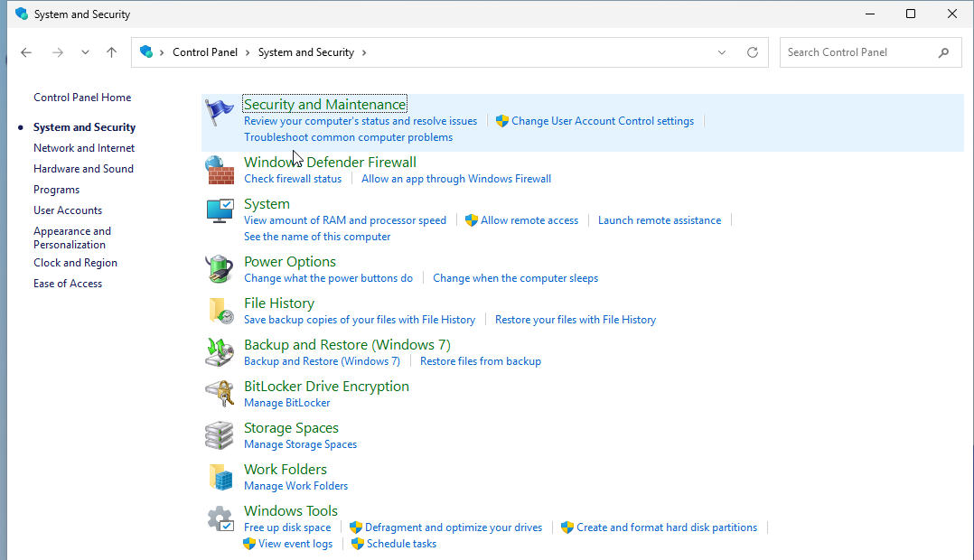Open the System heading link
The width and height of the screenshot is (974, 560).
pos(267,203)
